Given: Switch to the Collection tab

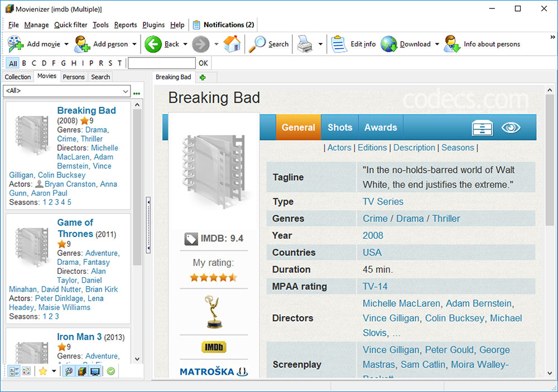Looking at the screenshot, I should click(x=17, y=77).
